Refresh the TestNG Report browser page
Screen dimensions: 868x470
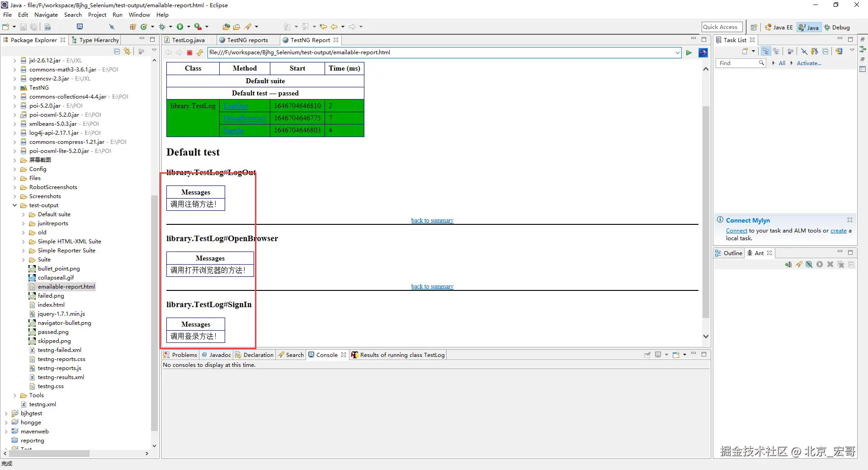coord(200,52)
